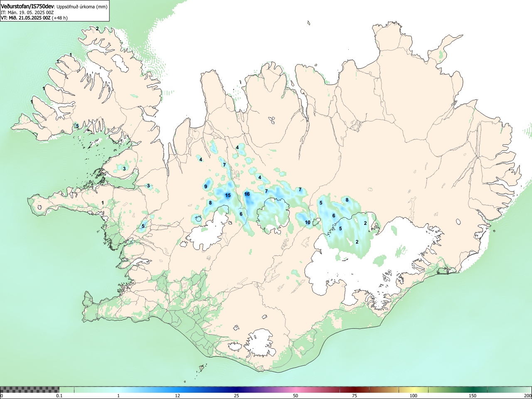
Task: Click the 75 label on the colour scale
Action: click(354, 396)
